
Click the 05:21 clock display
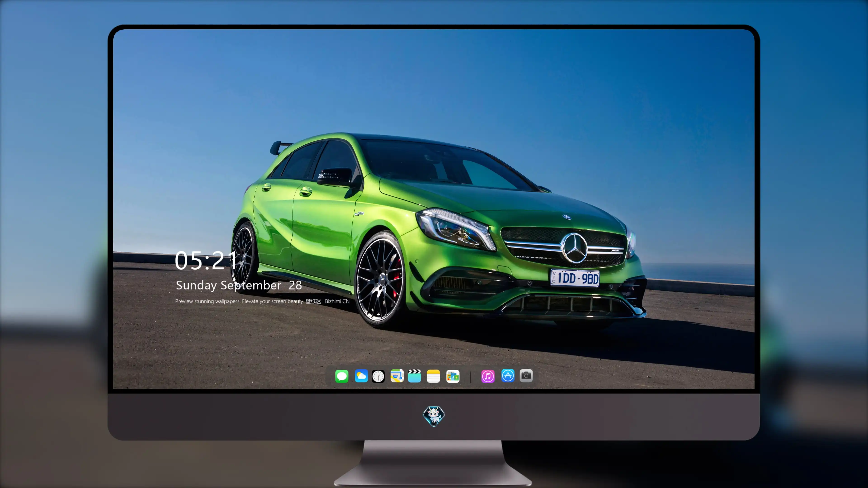pos(206,261)
